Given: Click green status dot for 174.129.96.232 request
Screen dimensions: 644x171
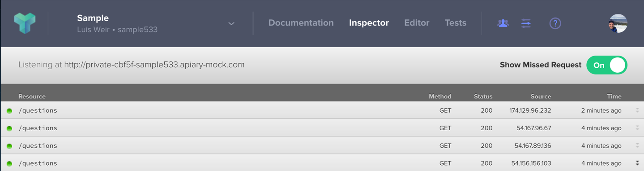Looking at the screenshot, I should (9, 111).
